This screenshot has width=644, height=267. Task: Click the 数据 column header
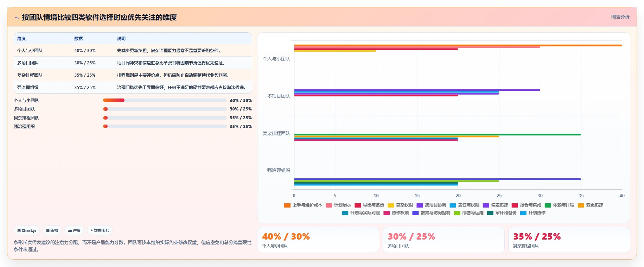pos(78,39)
